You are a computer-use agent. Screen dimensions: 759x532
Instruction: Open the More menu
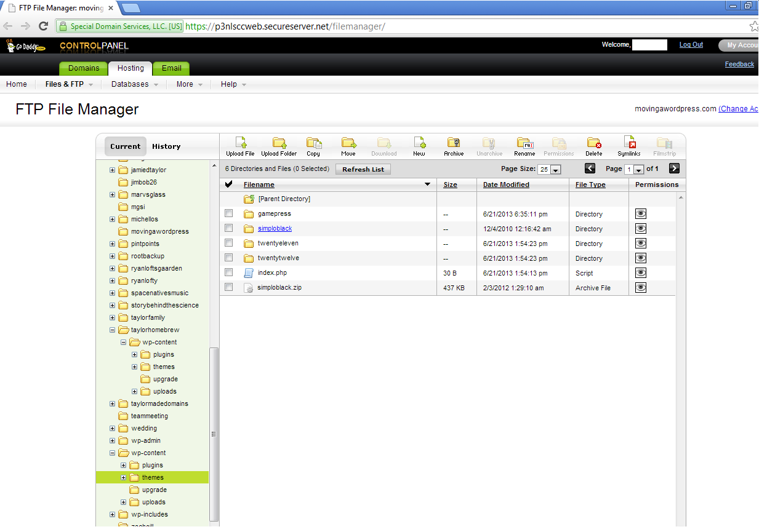(190, 84)
